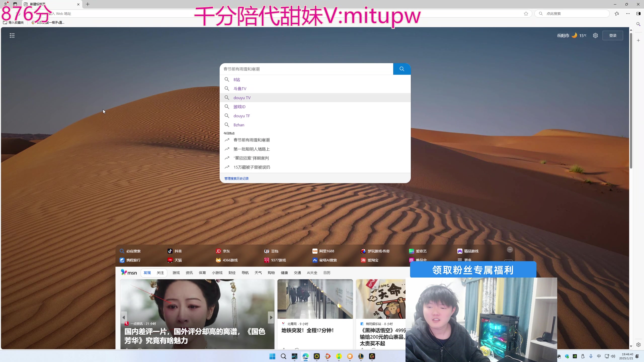The width and height of the screenshot is (644, 362).
Task: Open the 携程旅行 quick link
Action: click(130, 260)
